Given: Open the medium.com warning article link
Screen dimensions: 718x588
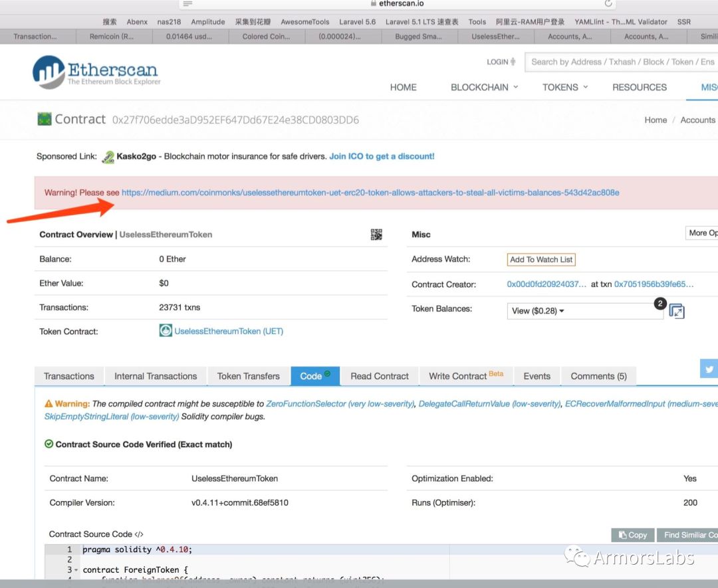Looking at the screenshot, I should pyautogui.click(x=370, y=193).
